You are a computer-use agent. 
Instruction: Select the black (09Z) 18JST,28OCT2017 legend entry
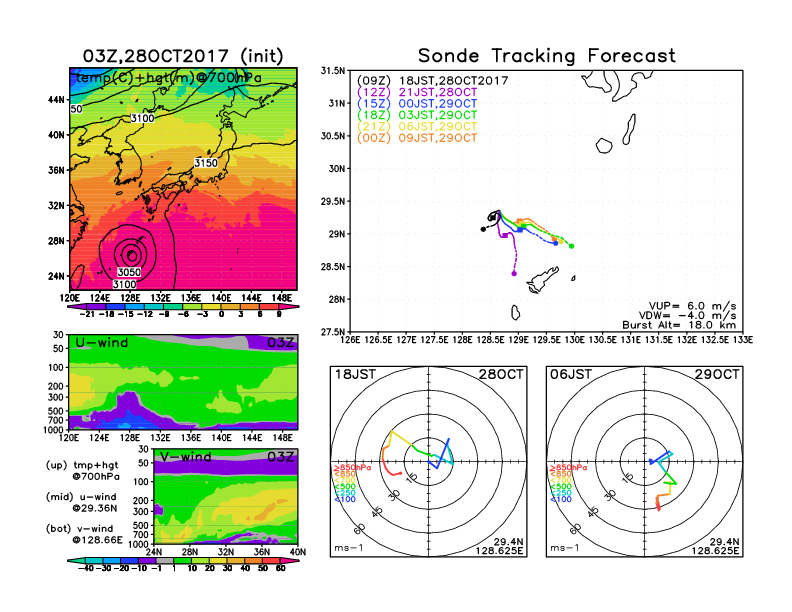[432, 81]
